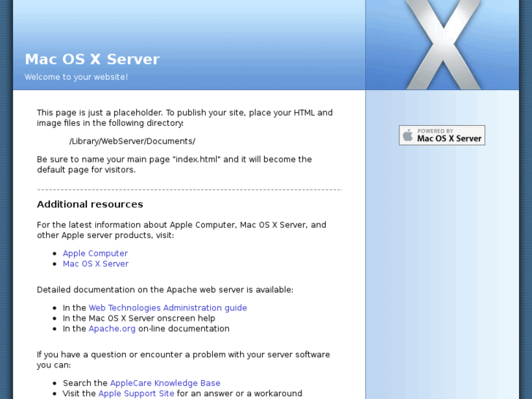The height and width of the screenshot is (399, 532).
Task: Open the Apple Computer link
Action: [x=95, y=253]
